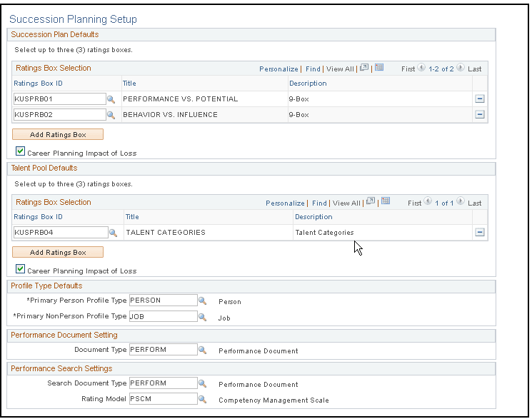Click Primary NonPerson Profile Type field JOB

click(x=164, y=316)
